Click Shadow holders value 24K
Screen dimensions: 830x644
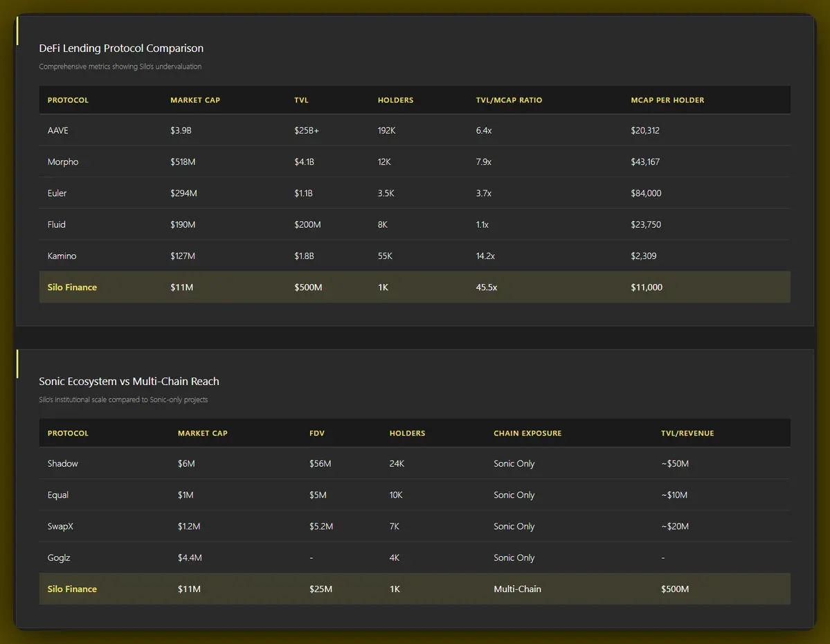point(397,463)
